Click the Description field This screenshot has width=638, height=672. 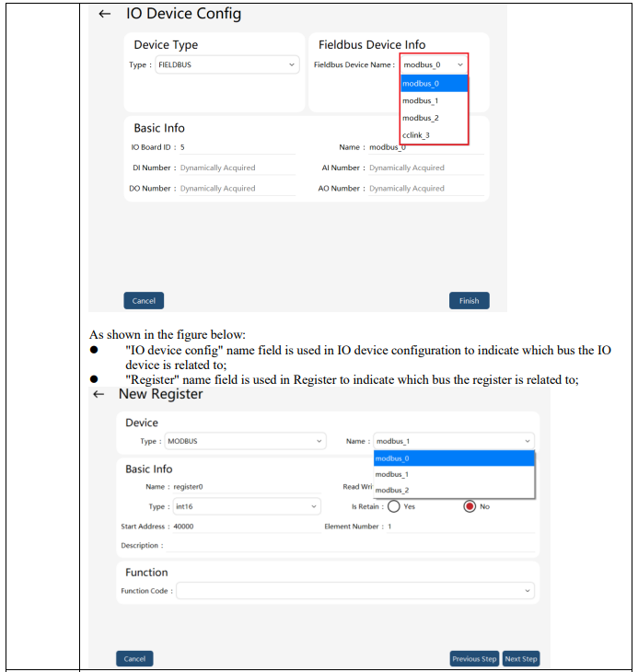[351, 546]
